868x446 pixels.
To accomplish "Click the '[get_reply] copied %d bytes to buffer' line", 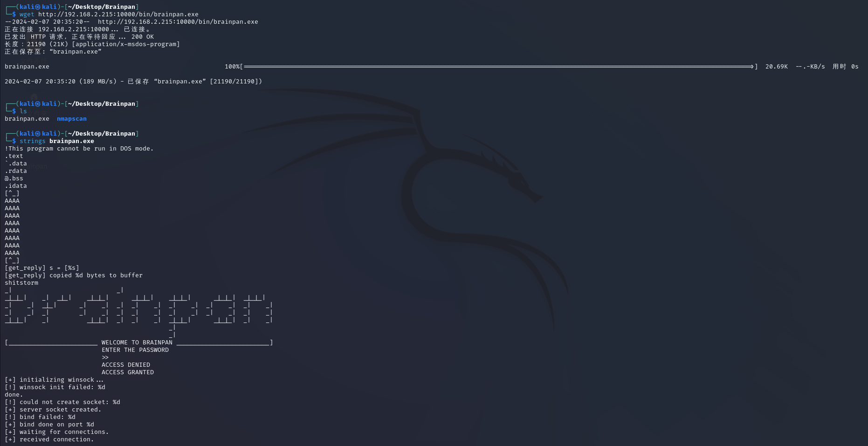I will point(74,275).
